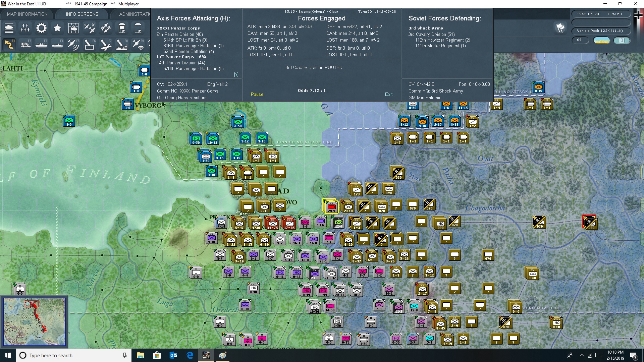Image resolution: width=644 pixels, height=362 pixels.
Task: Expand attacker list with the [v] marker
Action: (236, 74)
